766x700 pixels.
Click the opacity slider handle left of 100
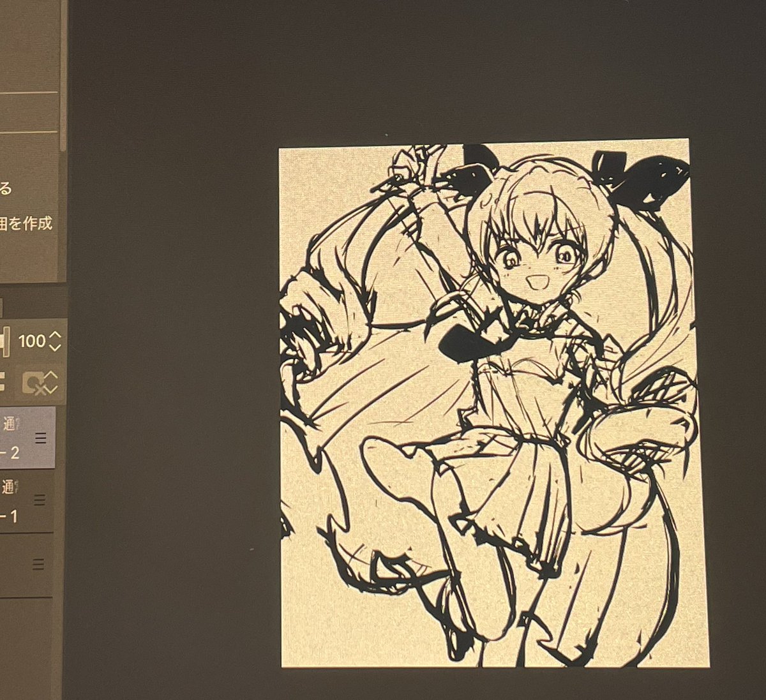click(6, 341)
